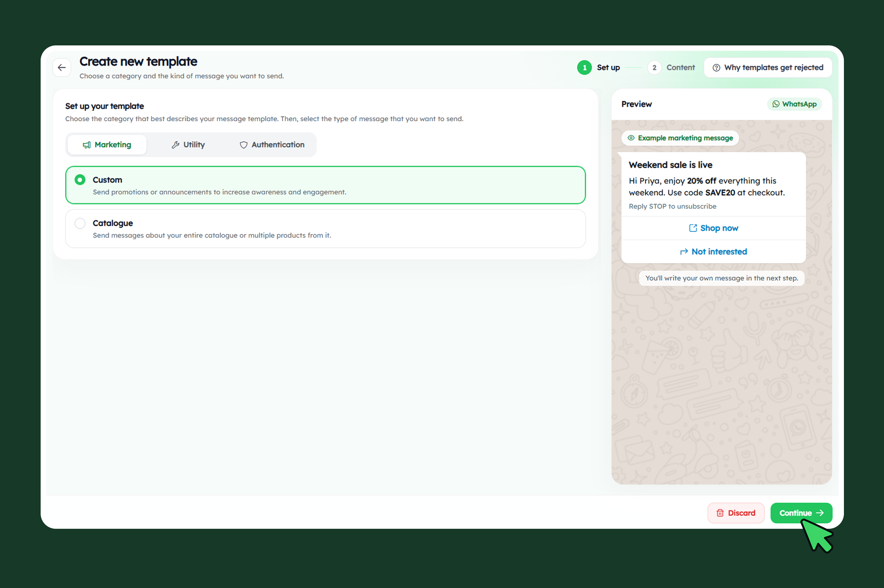Select the Custom radio button

pyautogui.click(x=80, y=180)
